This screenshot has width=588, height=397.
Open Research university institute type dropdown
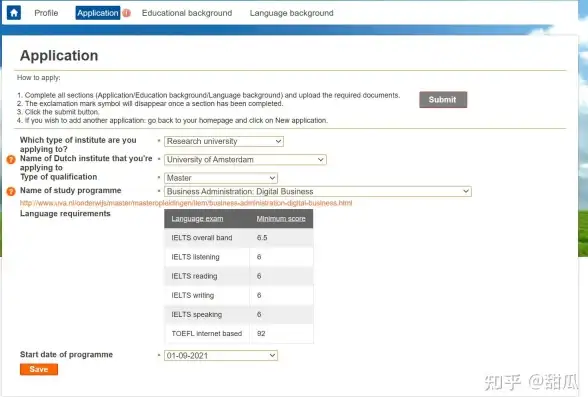click(224, 141)
